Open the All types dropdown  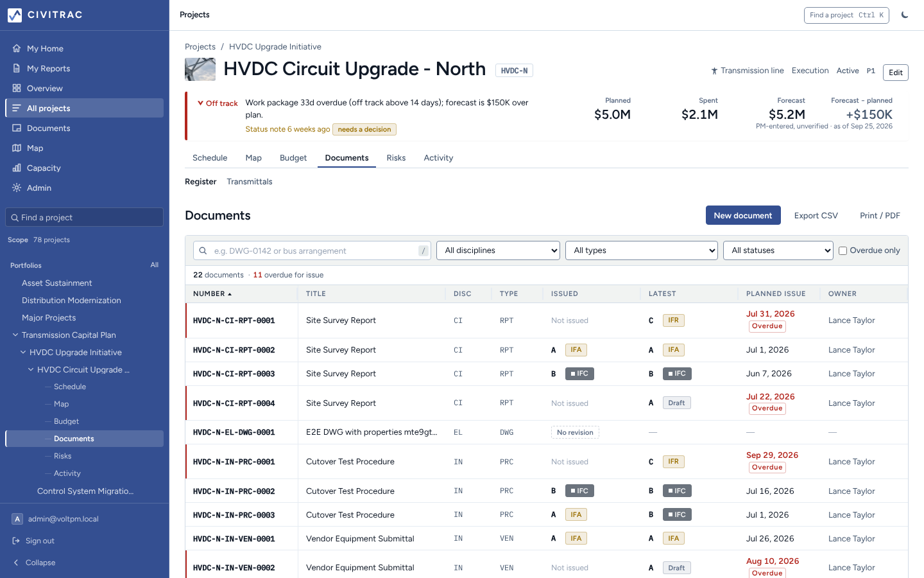coord(642,250)
